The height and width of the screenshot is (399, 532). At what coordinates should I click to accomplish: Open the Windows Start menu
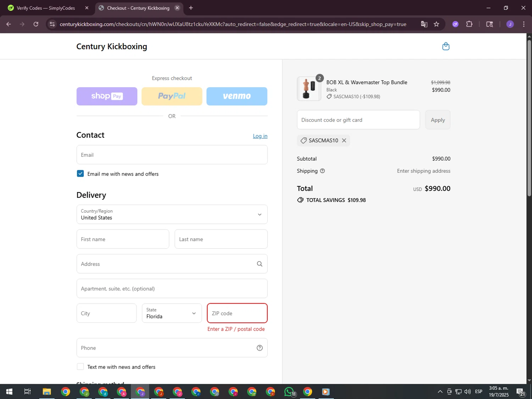(9, 392)
